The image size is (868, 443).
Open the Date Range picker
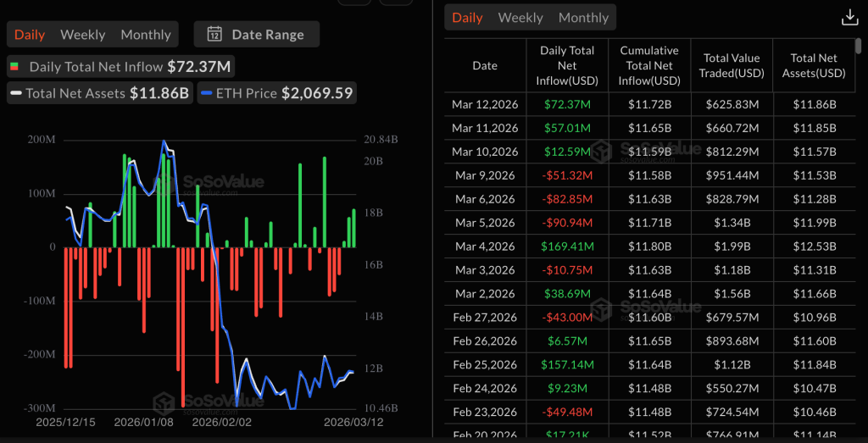[x=256, y=35]
